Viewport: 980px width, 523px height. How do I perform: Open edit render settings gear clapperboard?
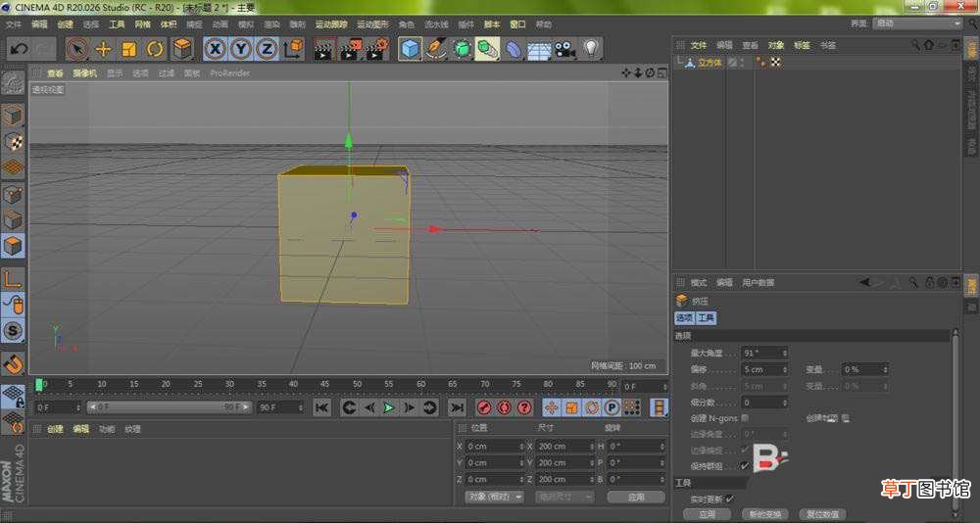[377, 49]
